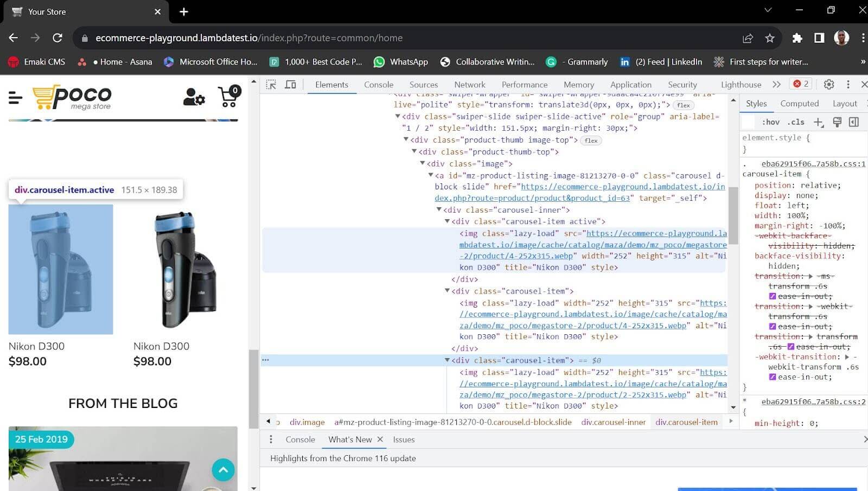Switch to the Computed styles tab
The height and width of the screenshot is (491, 868).
(x=800, y=103)
